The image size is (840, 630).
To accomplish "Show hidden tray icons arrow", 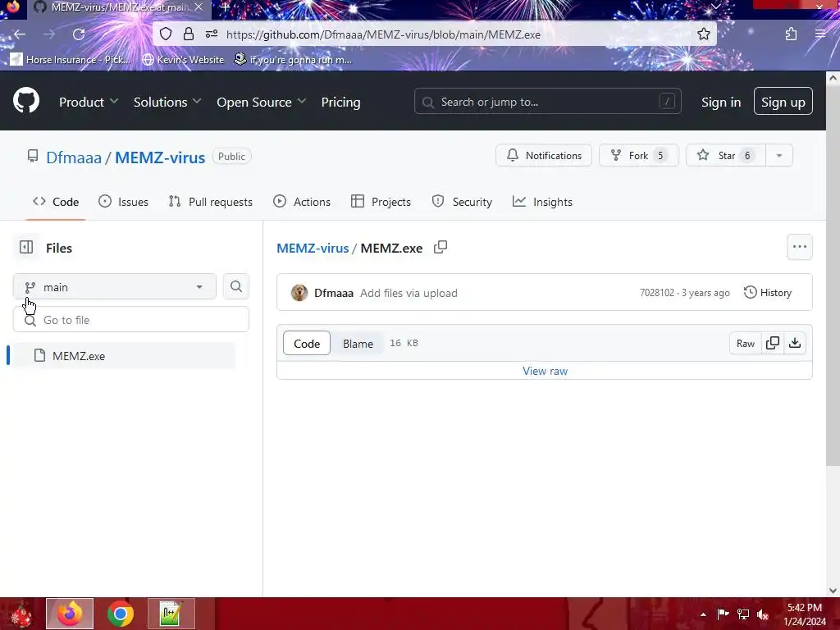I will click(703, 614).
